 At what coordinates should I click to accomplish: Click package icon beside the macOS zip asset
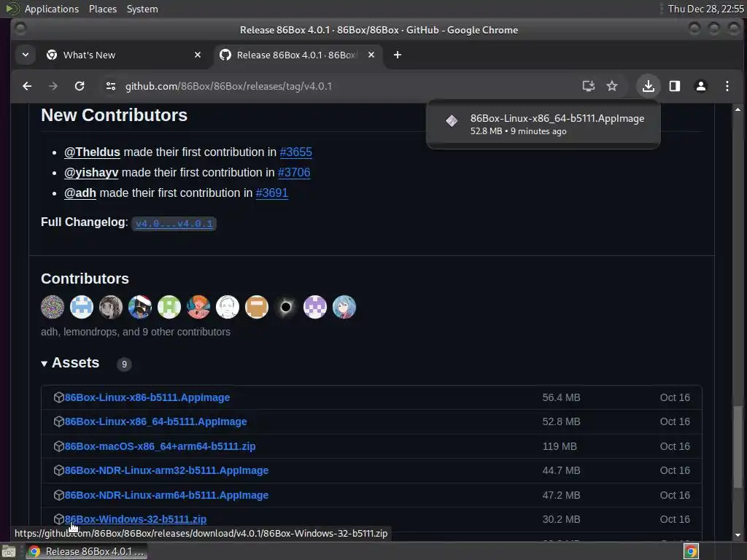click(58, 447)
